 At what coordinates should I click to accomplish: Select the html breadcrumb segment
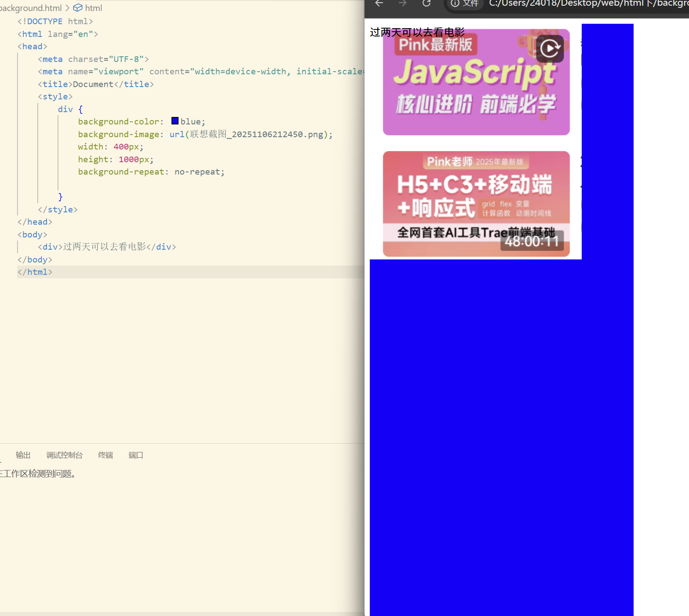point(93,8)
